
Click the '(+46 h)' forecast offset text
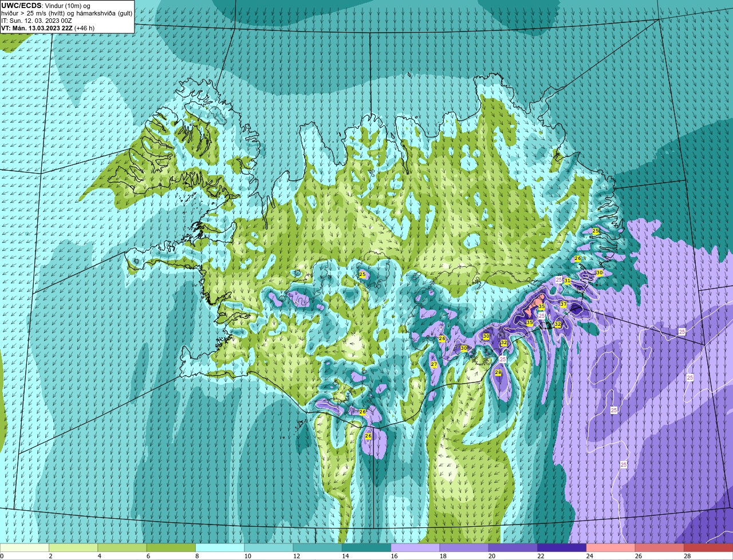click(x=85, y=27)
